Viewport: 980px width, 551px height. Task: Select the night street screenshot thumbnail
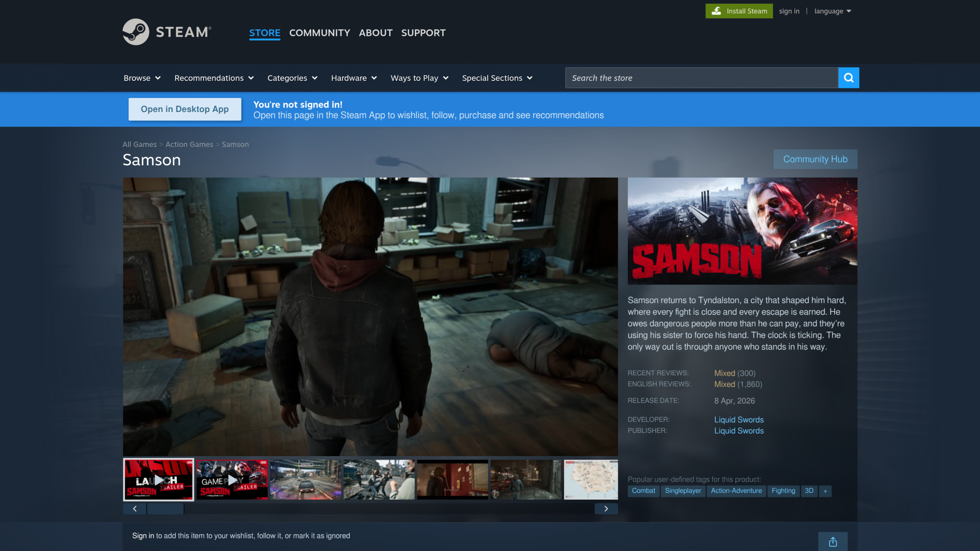(526, 479)
